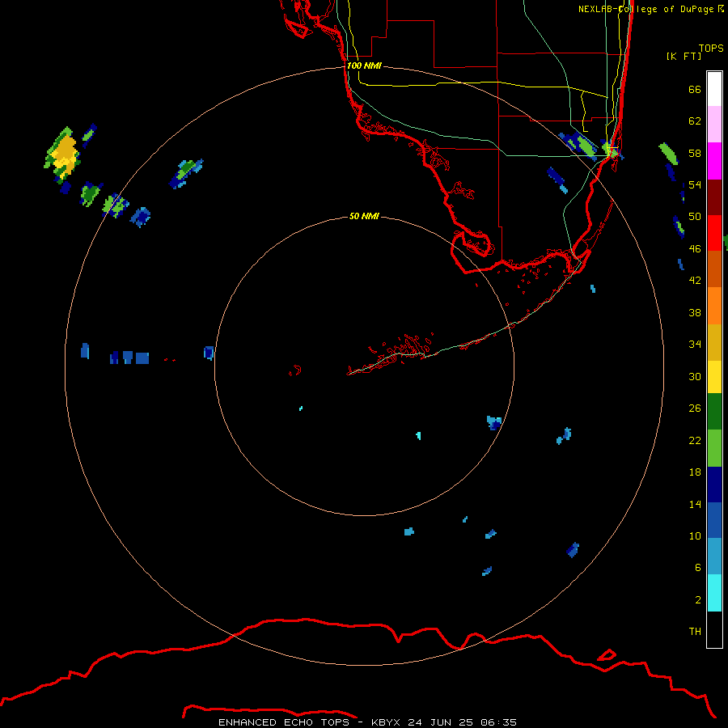This screenshot has width=728, height=728.
Task: Click the 14 value on legend scale
Action: [x=695, y=504]
